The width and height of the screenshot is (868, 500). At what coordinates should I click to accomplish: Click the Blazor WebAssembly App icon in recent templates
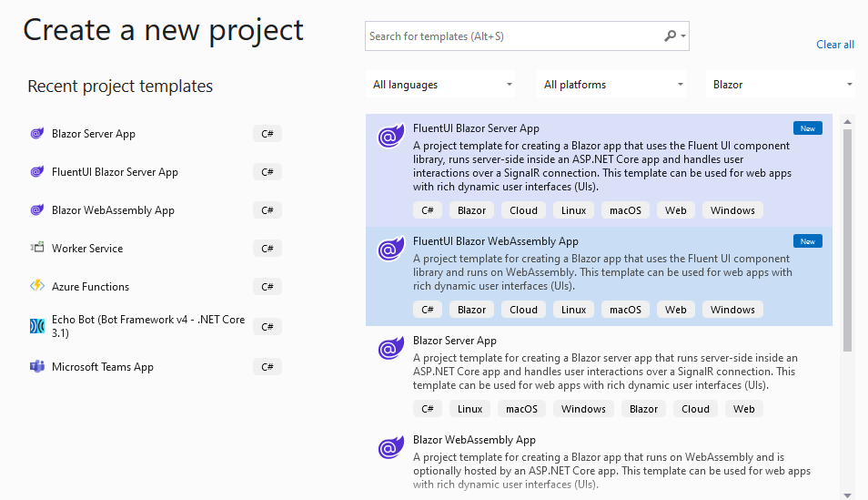(37, 210)
